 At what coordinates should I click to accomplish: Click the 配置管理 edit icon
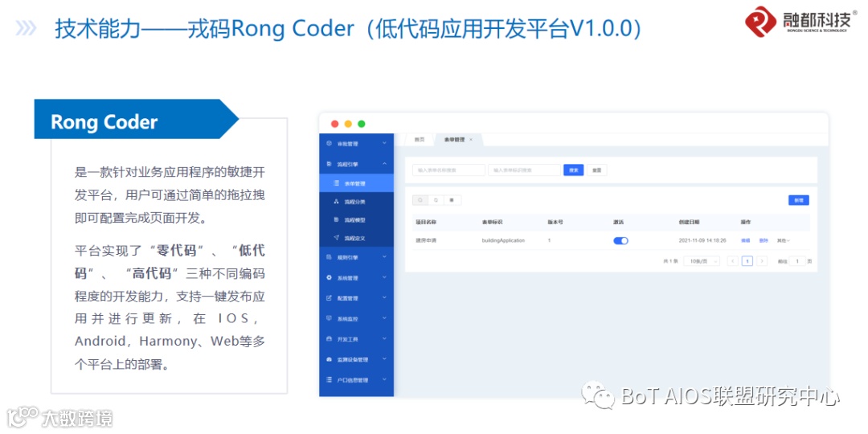click(x=330, y=298)
